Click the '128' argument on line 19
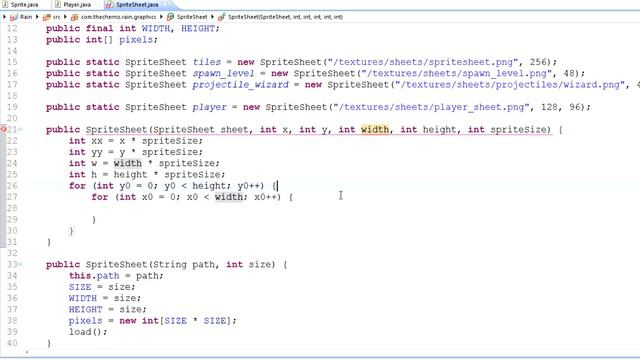Screen dimensions: 640x360 [x=549, y=107]
